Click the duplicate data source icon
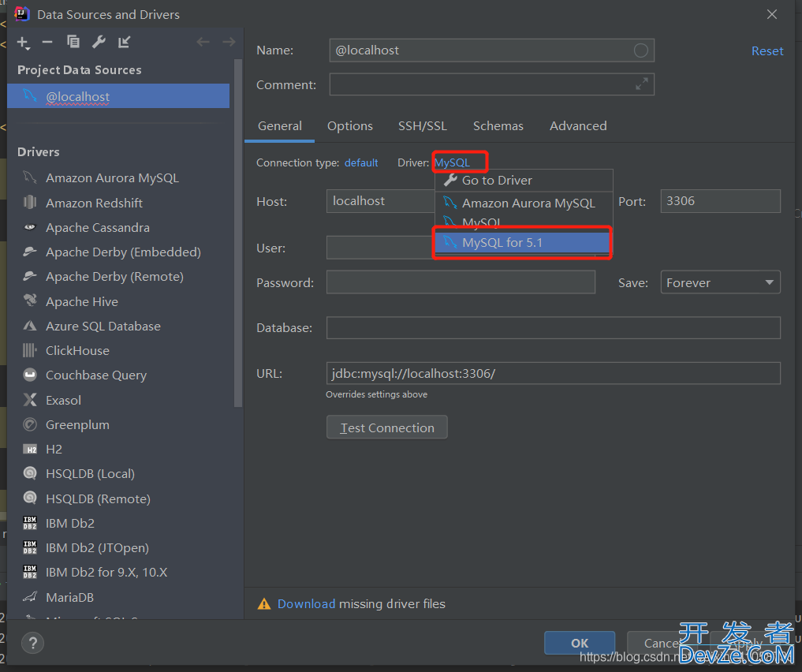The image size is (802, 672). point(73,42)
